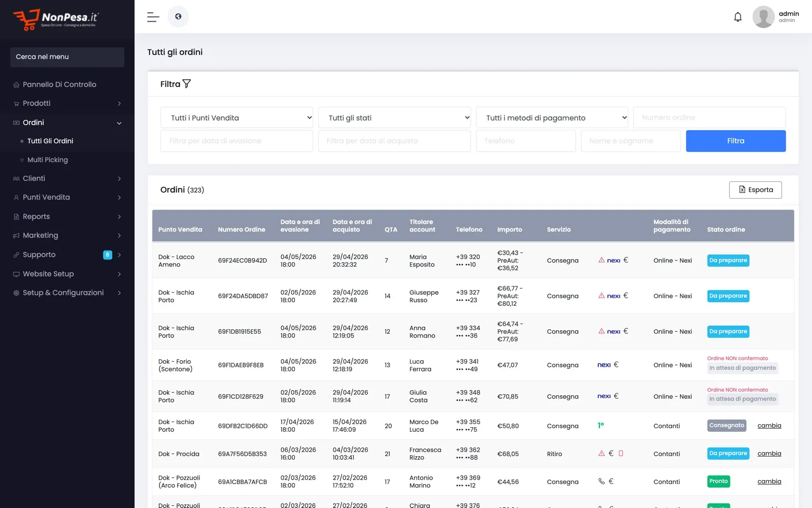
Task: Toggle the sidebar hamburger menu
Action: 153,17
